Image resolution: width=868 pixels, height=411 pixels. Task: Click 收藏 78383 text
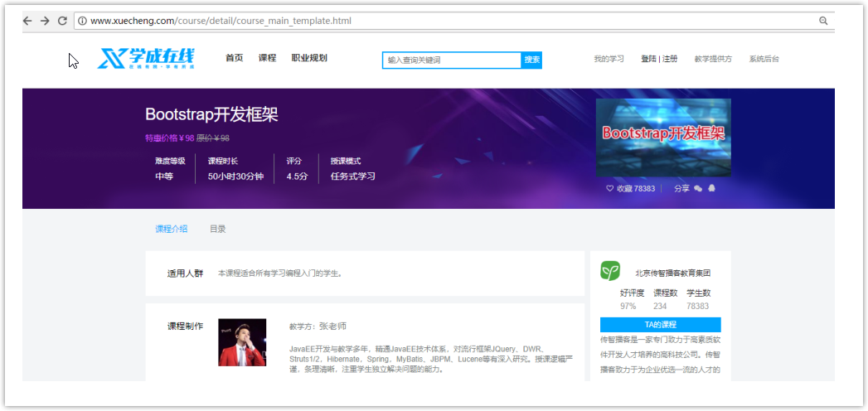[636, 189]
